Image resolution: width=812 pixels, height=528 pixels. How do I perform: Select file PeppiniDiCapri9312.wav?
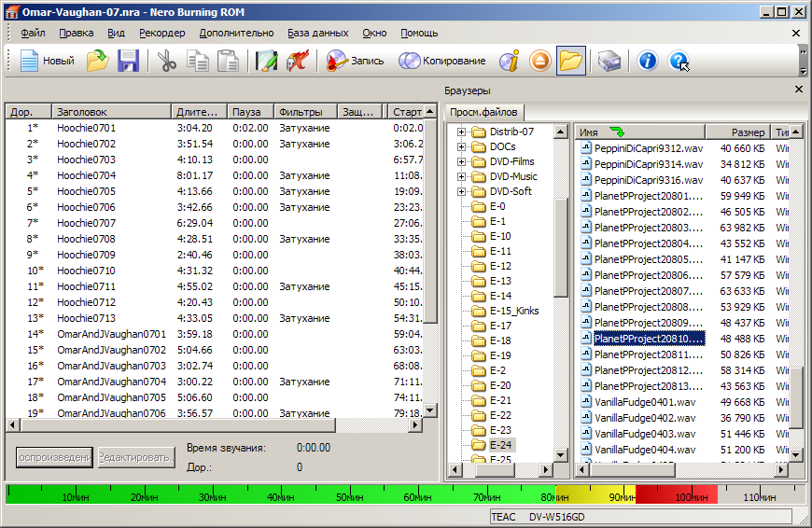click(649, 148)
